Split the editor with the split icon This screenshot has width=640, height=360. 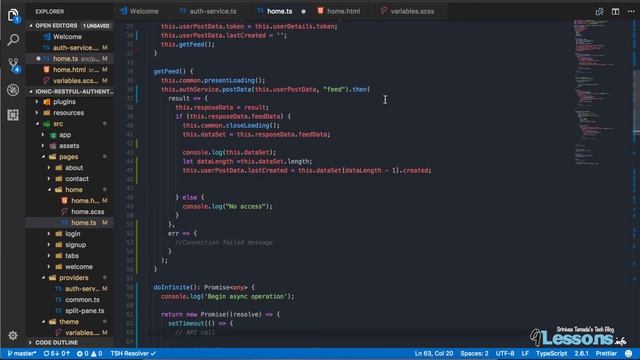coord(615,11)
